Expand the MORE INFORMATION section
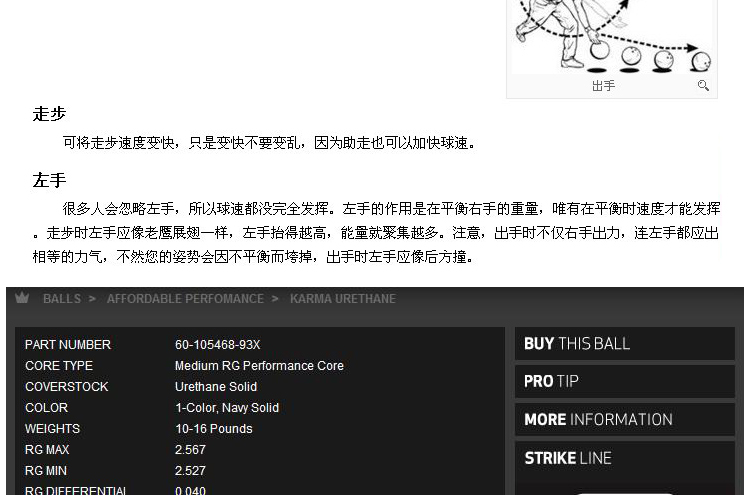This screenshot has height=495, width=750. click(625, 419)
